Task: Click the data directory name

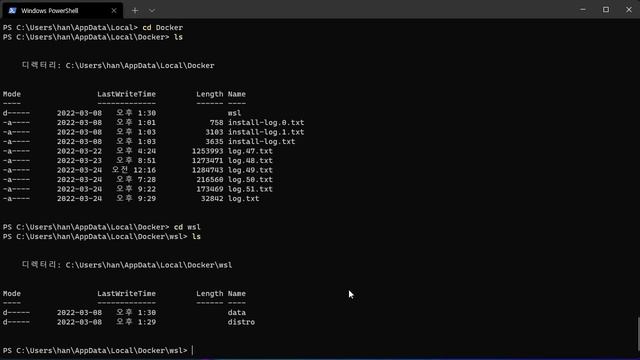Action: 237,313
